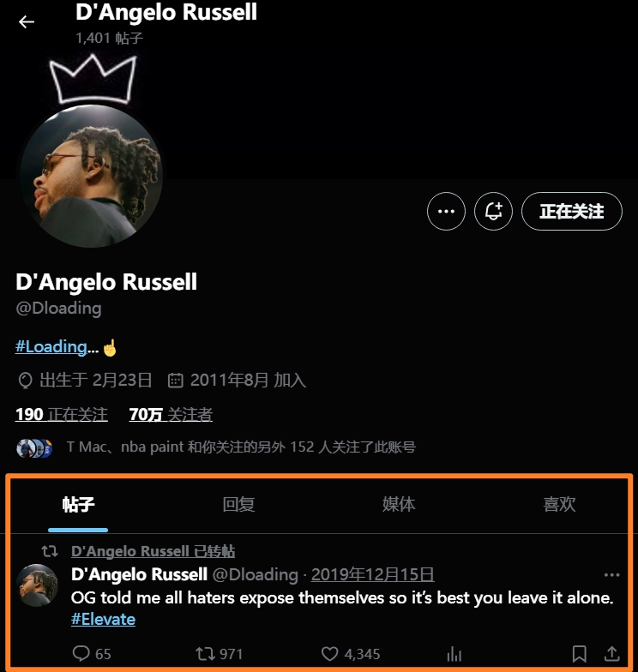This screenshot has height=672, width=638.
Task: Click the #Loading hashtag in bio
Action: tap(57, 346)
